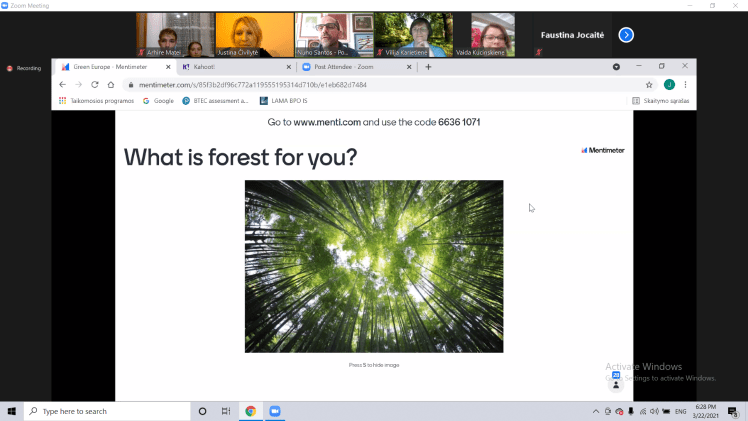Go to Chrome home page icon
This screenshot has height=421, width=748.
(x=112, y=85)
